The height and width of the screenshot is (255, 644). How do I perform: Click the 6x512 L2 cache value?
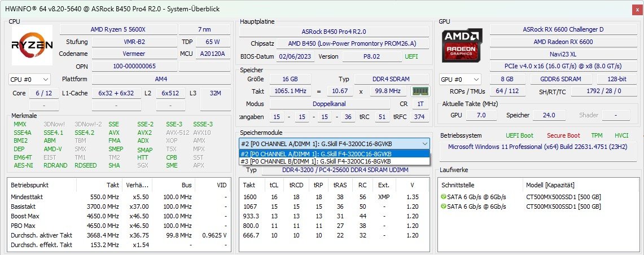click(170, 93)
